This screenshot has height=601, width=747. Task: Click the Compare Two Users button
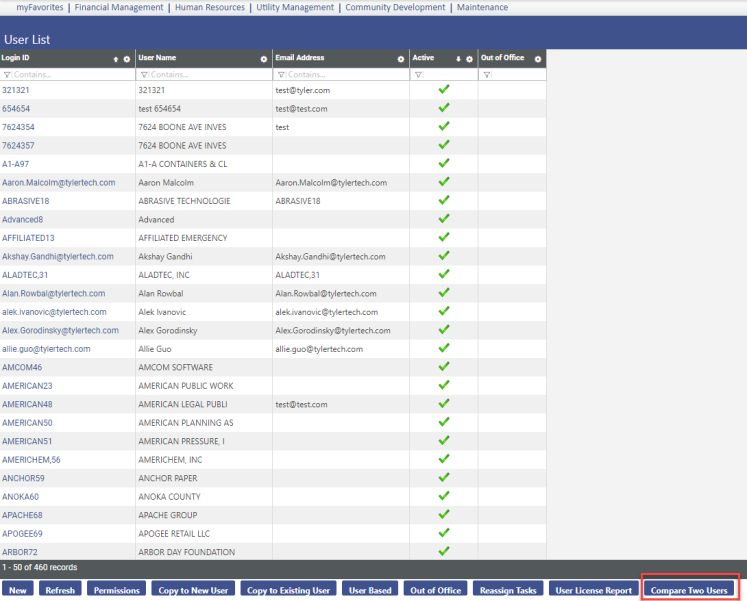pyautogui.click(x=689, y=590)
